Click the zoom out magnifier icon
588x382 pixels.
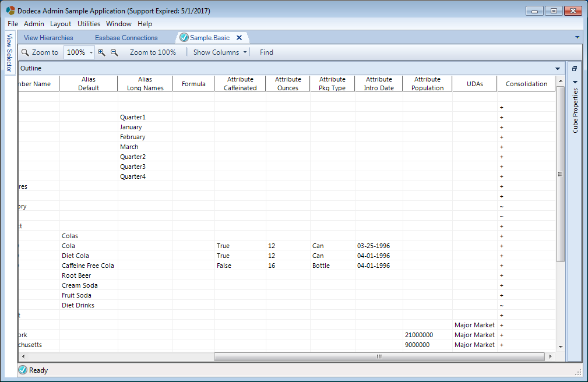point(114,52)
